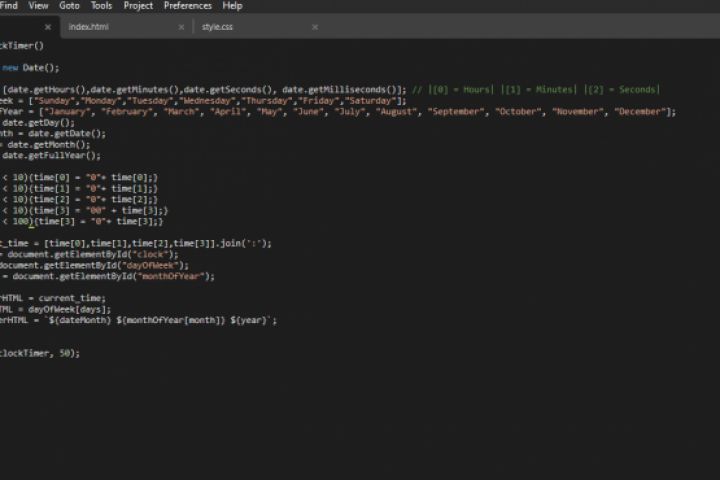720x480 pixels.
Task: Click the time[1] padding line
Action: click(x=79, y=189)
